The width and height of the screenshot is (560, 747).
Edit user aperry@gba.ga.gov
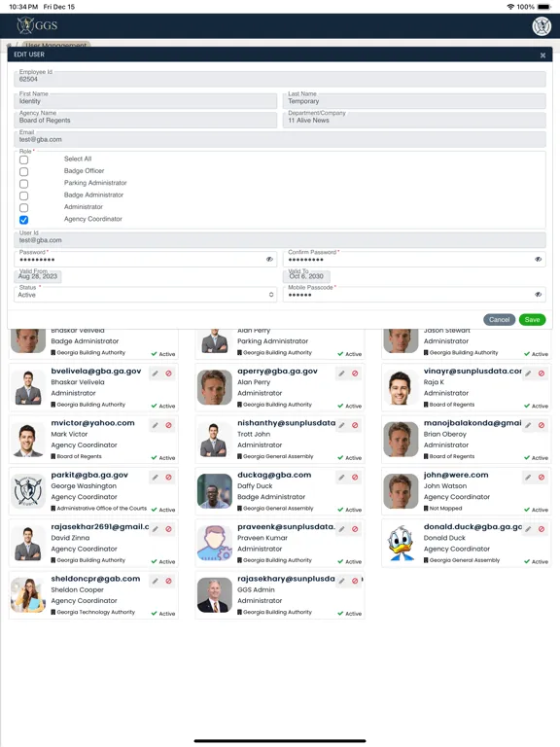click(341, 373)
